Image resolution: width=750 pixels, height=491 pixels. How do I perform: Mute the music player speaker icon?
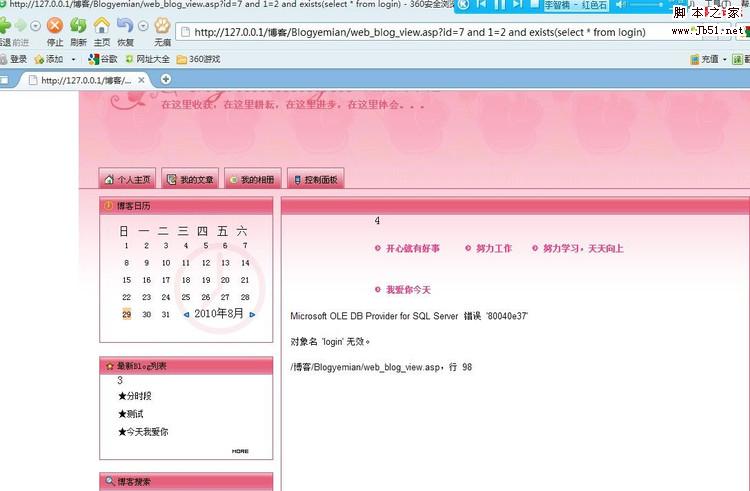point(621,4)
